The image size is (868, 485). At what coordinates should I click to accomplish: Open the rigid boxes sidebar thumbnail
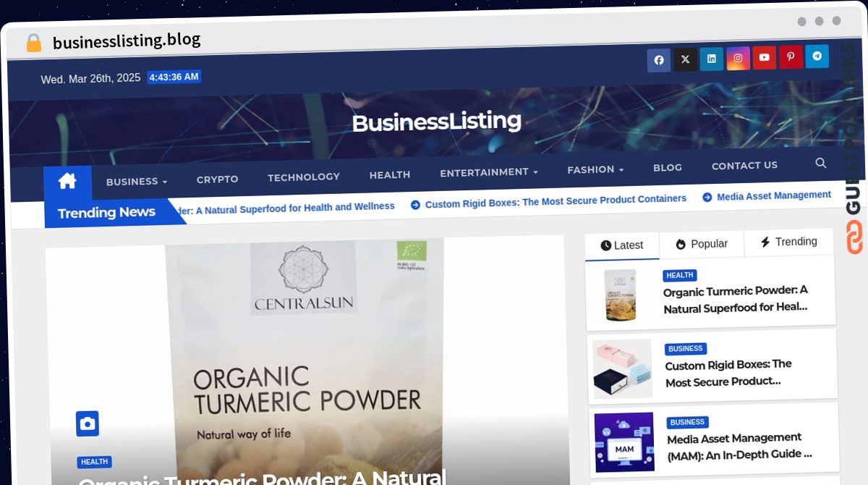622,368
